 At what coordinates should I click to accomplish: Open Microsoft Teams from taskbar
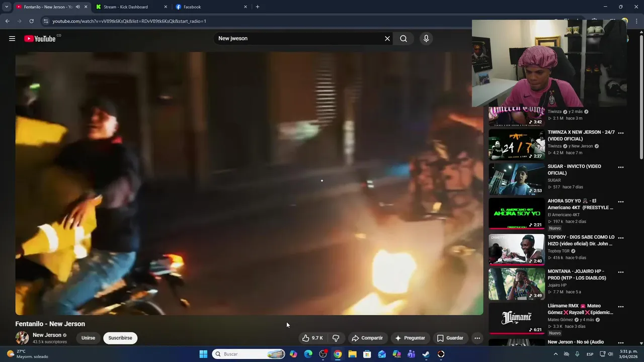(411, 354)
